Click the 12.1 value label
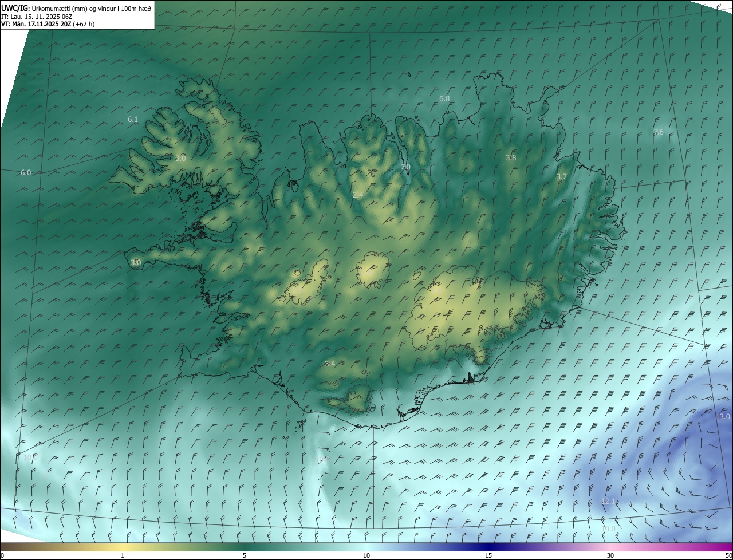Viewport: 733px width, 560px height. pyautogui.click(x=608, y=502)
